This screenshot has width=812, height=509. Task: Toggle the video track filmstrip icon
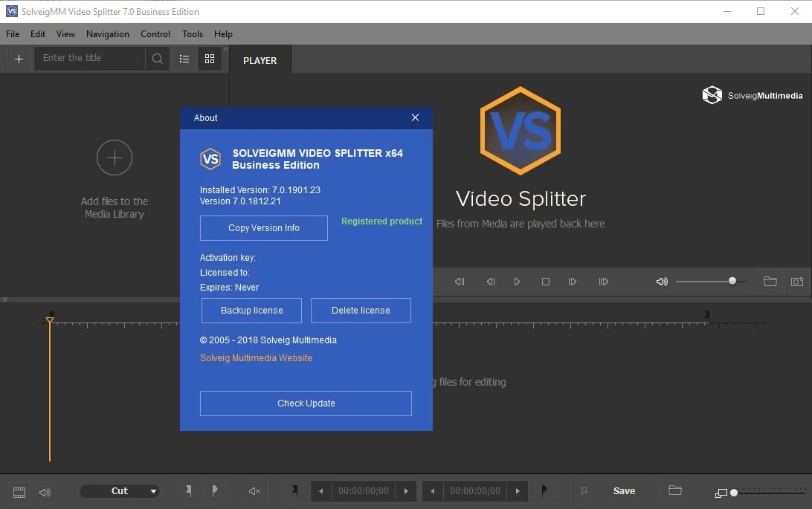click(19, 493)
